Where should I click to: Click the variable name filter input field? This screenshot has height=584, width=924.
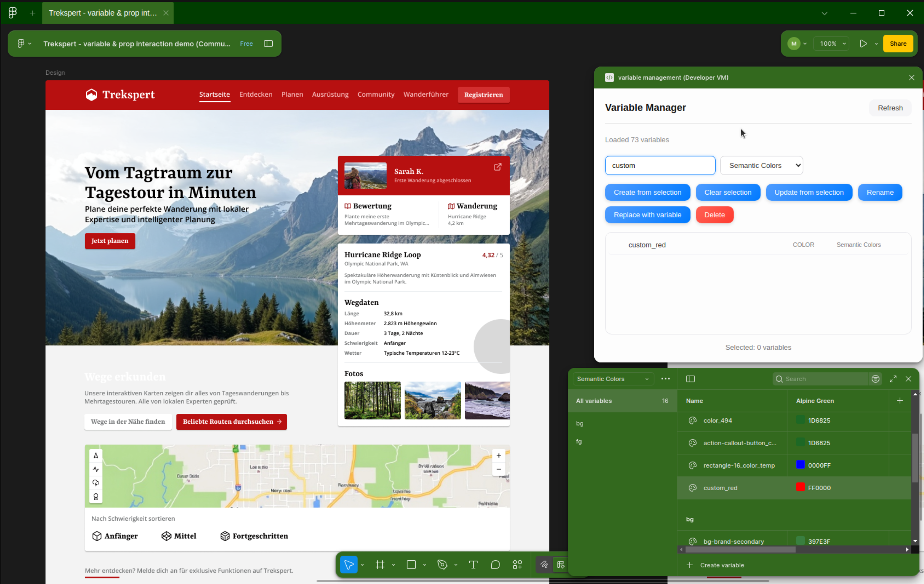point(660,166)
